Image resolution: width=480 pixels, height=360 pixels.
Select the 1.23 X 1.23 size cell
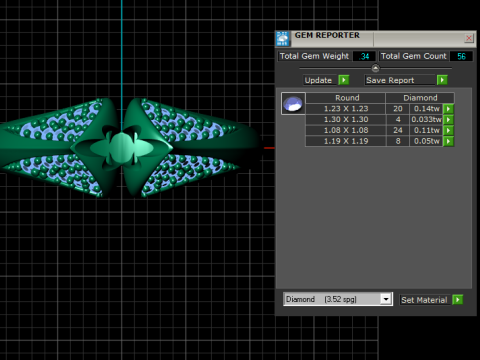click(346, 109)
